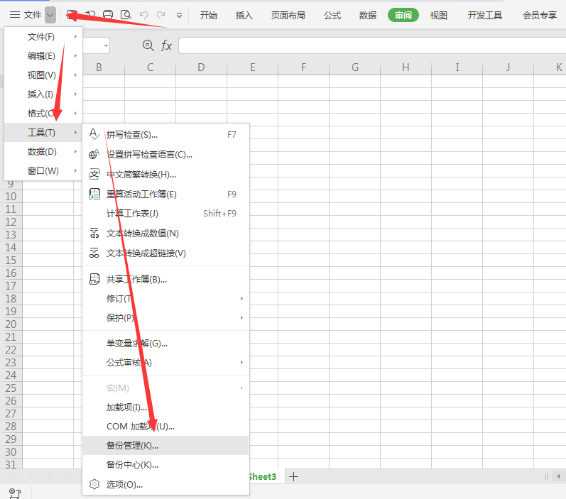Choose 备份中心(K)...
This screenshot has width=566, height=499.
(x=166, y=465)
